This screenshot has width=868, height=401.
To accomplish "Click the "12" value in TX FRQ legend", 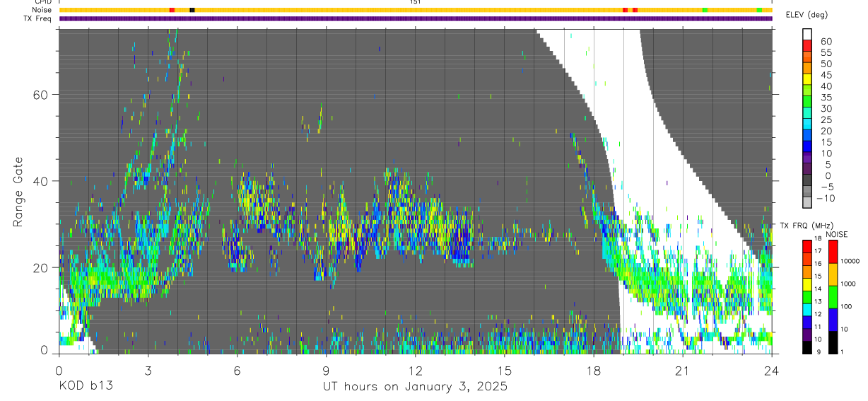I will (x=818, y=314).
